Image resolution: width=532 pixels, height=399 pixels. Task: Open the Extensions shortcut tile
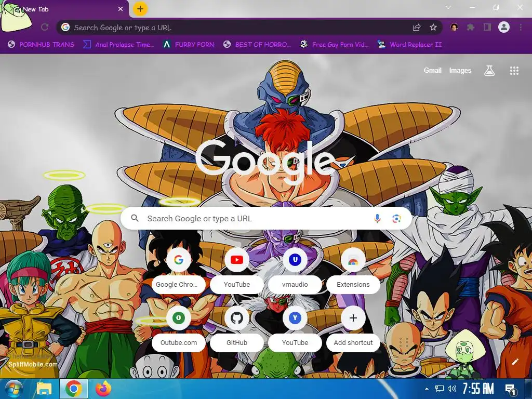click(353, 271)
